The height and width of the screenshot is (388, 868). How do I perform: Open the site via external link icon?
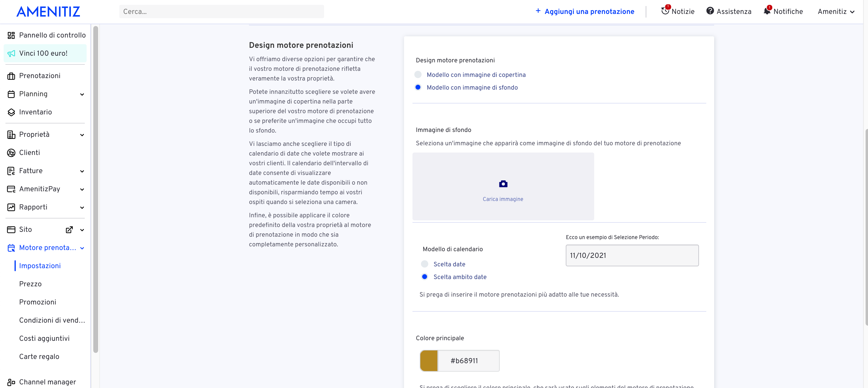[x=69, y=230]
